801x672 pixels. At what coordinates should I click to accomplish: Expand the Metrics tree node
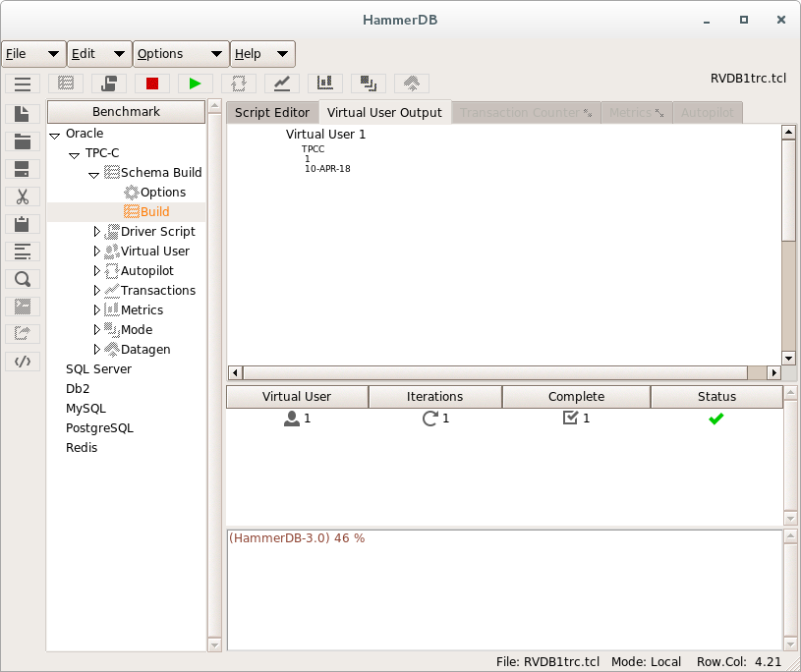(x=97, y=309)
